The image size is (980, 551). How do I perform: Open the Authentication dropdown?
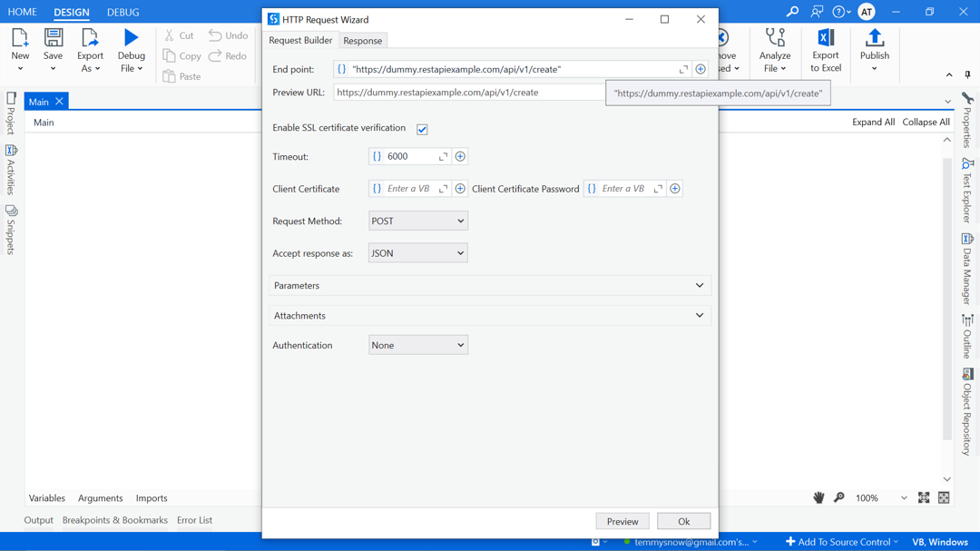[417, 346]
